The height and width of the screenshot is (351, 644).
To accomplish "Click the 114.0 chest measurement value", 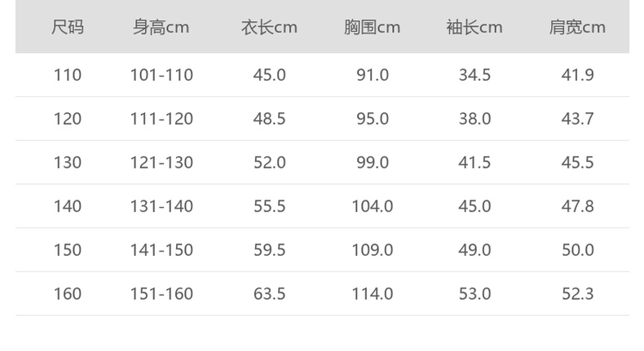I will point(372,294).
